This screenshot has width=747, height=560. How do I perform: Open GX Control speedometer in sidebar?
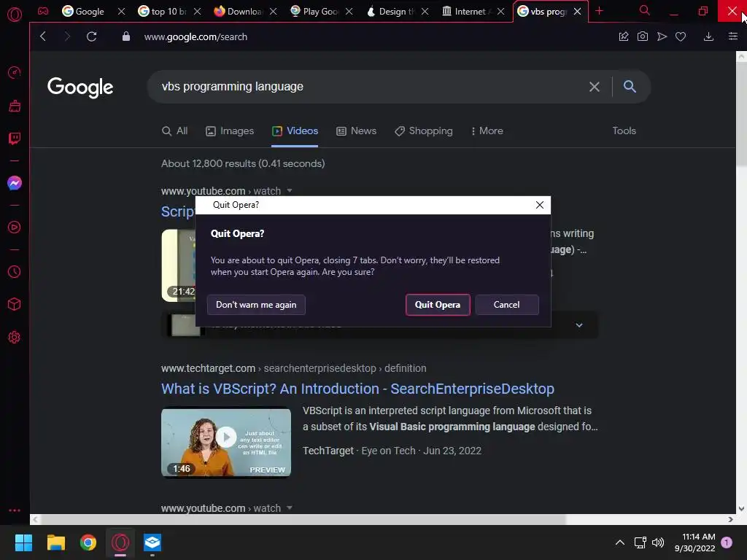(x=15, y=72)
